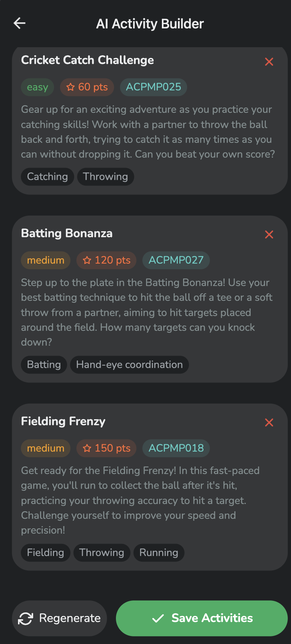Click the Save Activities button
291x644 pixels.
click(201, 618)
